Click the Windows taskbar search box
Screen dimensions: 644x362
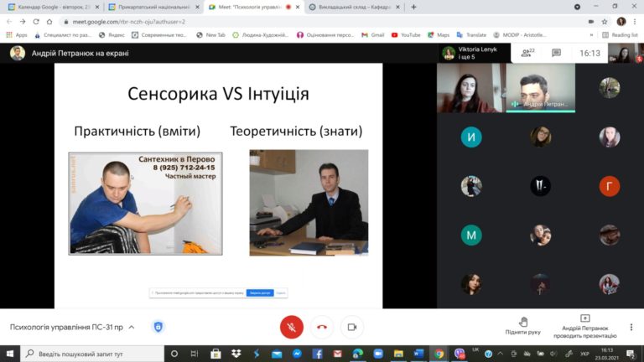click(x=92, y=354)
